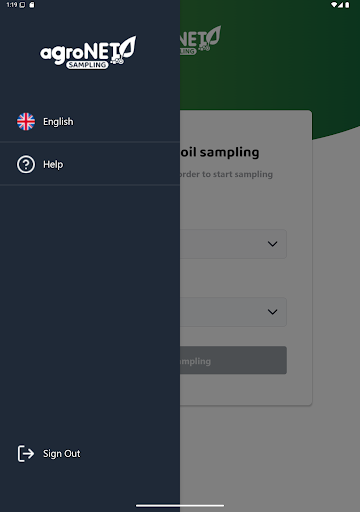Click the UK flag language icon

point(26,122)
